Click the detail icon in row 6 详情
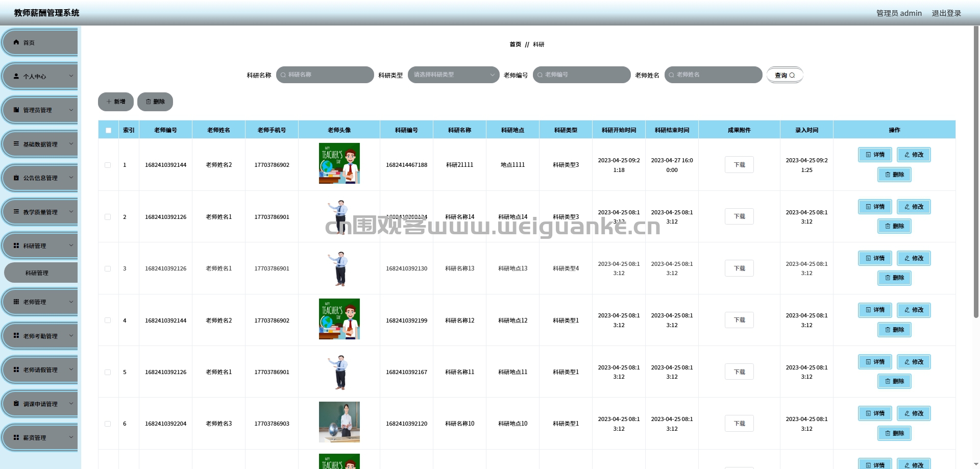The width and height of the screenshot is (980, 469). point(868,413)
